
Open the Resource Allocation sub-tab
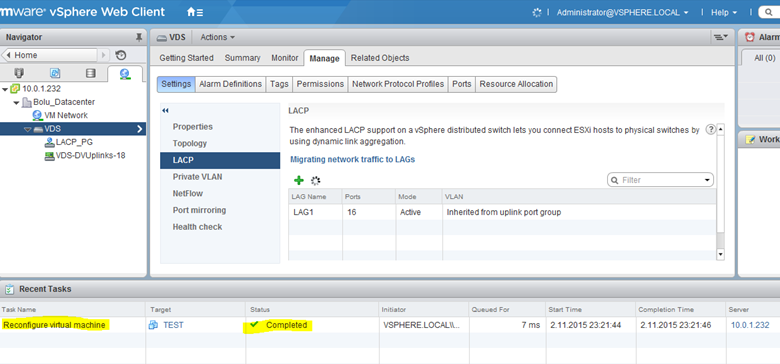[516, 85]
